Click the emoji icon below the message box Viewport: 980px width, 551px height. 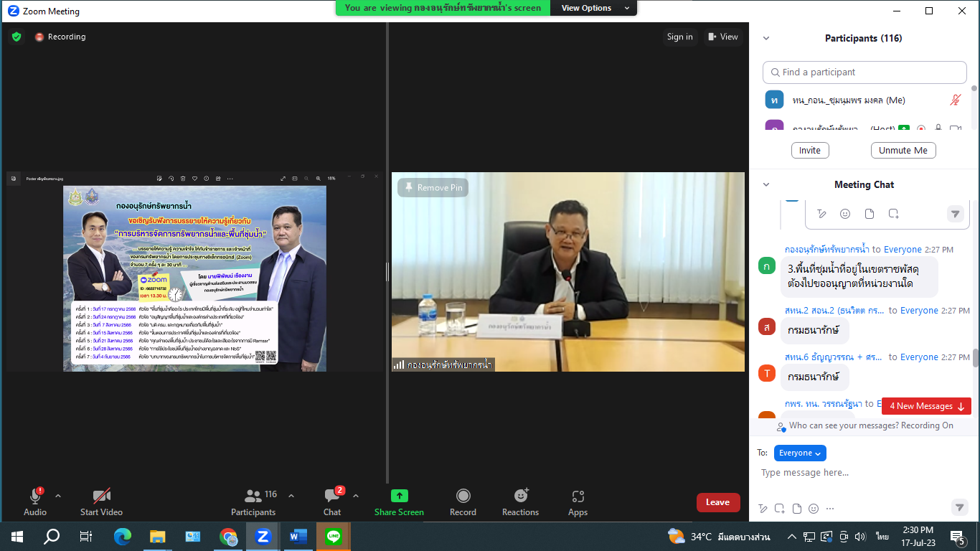click(x=814, y=509)
